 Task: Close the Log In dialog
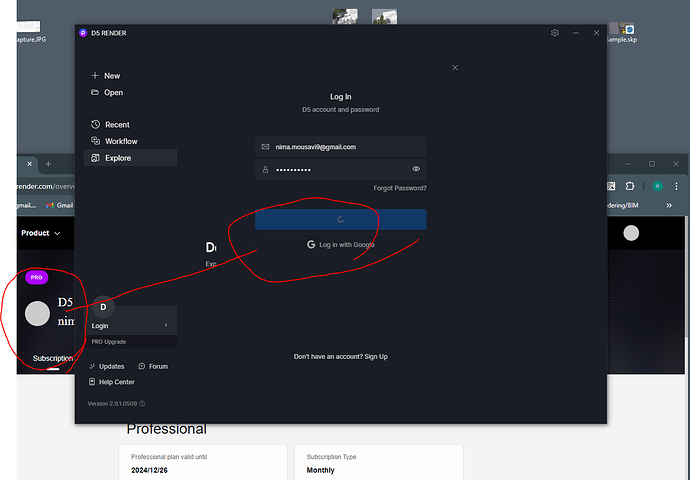point(455,68)
